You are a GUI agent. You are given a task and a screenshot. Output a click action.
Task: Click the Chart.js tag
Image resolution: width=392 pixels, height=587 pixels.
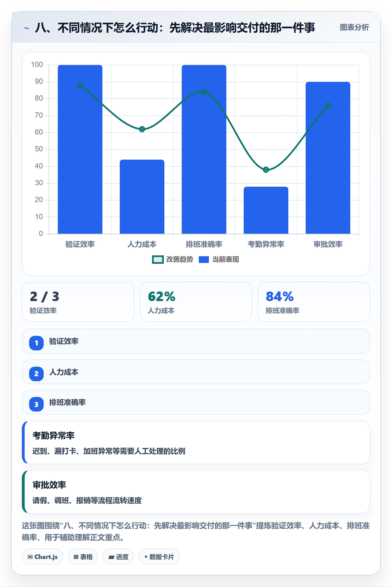pos(43,557)
